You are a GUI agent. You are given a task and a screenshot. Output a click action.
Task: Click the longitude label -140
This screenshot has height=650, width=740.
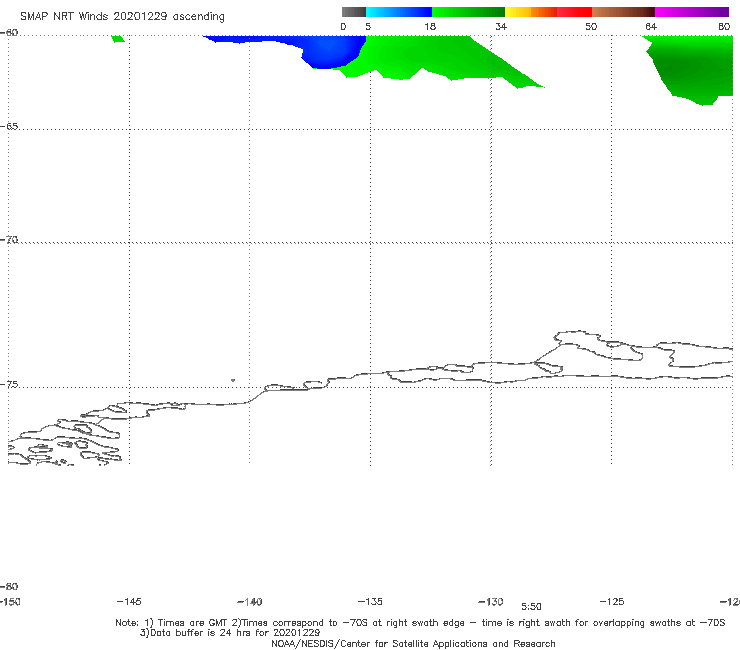coord(250,602)
